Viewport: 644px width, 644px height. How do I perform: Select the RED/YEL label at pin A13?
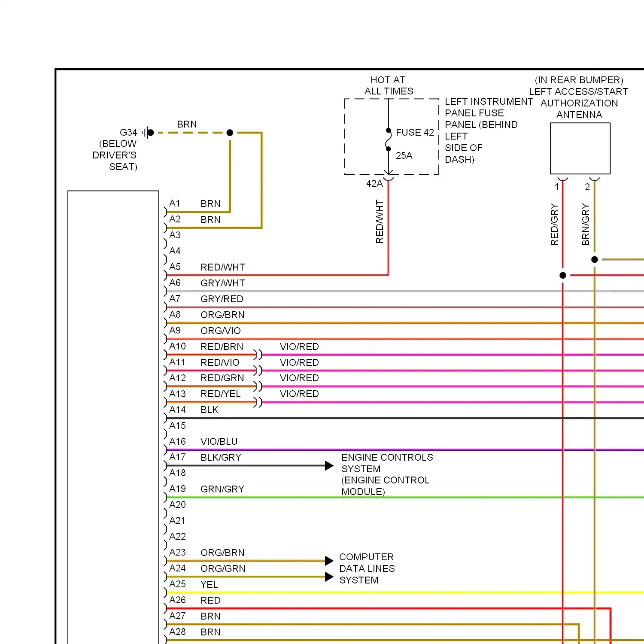(x=220, y=394)
